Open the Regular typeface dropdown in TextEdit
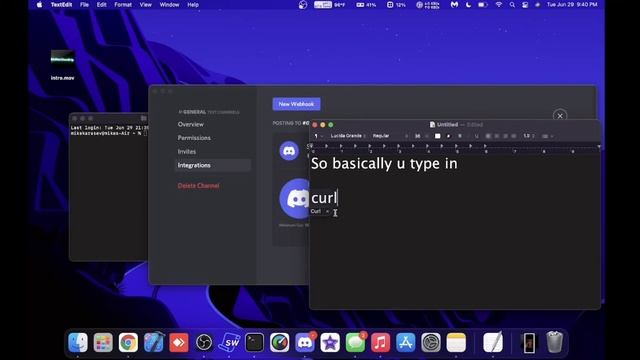 (390, 136)
